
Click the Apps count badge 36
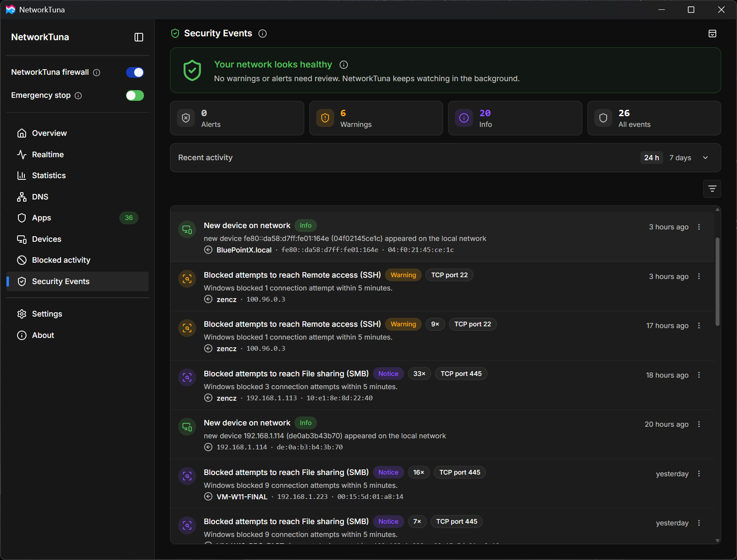coord(129,218)
